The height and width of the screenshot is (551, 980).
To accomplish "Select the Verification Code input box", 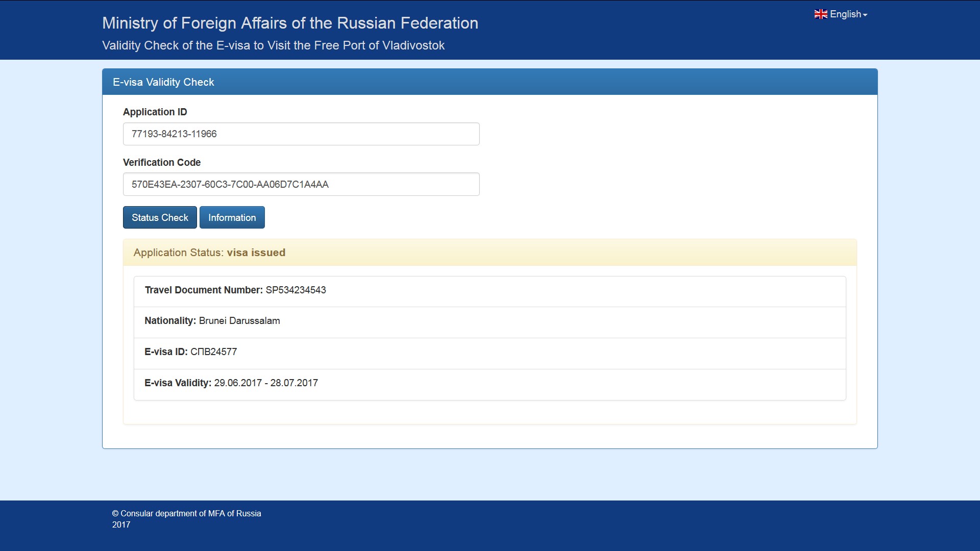I will tap(301, 184).
